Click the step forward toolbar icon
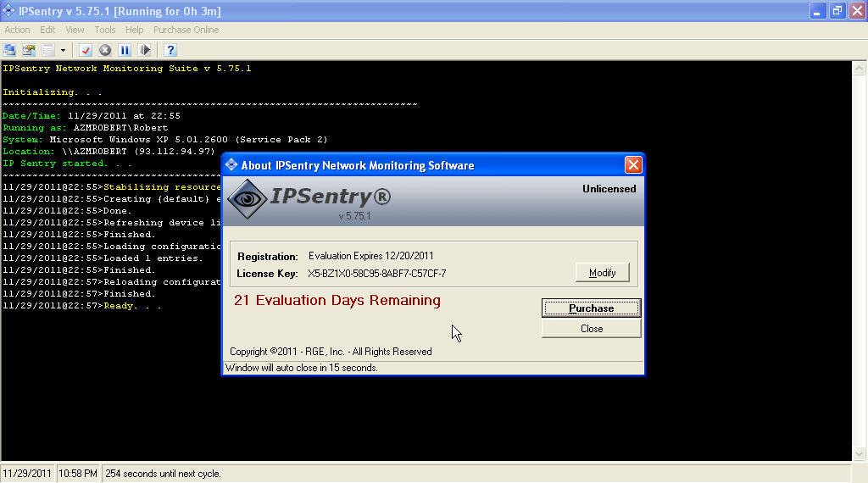Viewport: 868px width, 483px height. (x=144, y=50)
